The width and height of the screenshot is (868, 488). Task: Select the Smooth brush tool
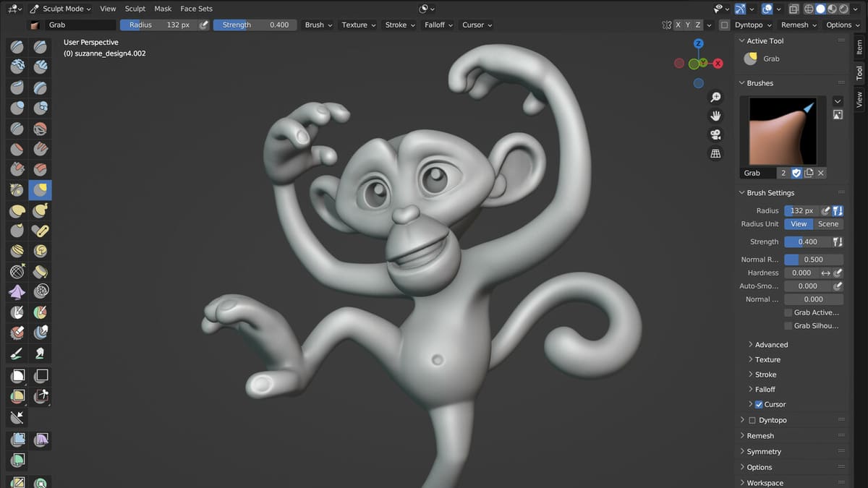(41, 129)
